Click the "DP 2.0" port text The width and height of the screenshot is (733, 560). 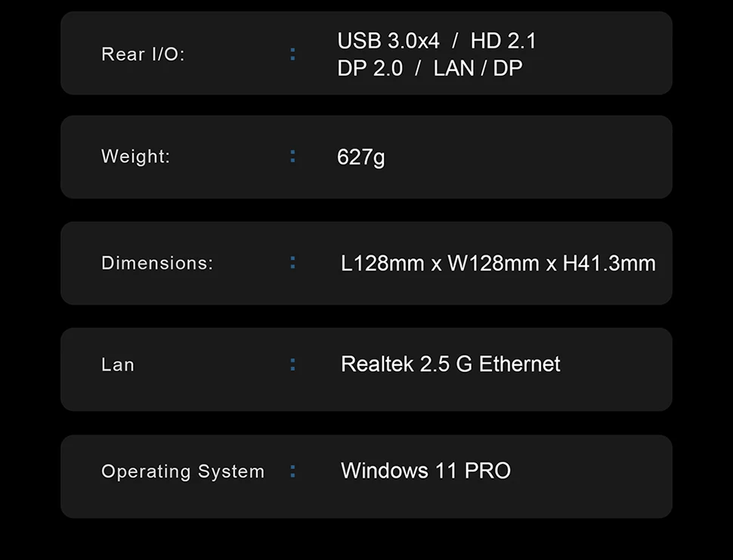pos(370,68)
